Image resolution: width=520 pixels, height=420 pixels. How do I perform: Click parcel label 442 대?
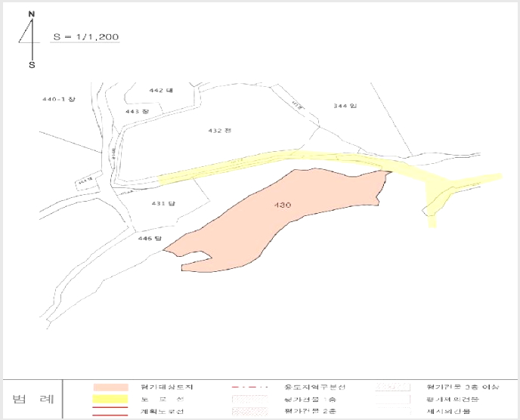coord(161,90)
